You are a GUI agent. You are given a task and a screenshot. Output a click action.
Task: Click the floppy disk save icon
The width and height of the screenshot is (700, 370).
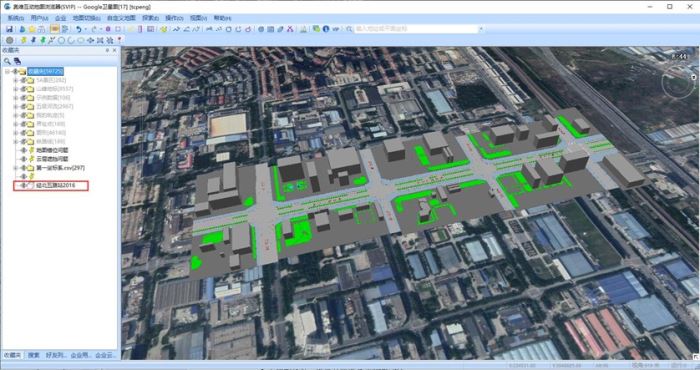point(9,29)
